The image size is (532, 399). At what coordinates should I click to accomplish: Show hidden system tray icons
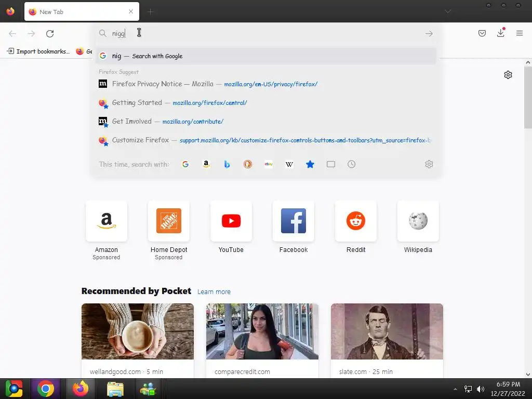point(455,389)
